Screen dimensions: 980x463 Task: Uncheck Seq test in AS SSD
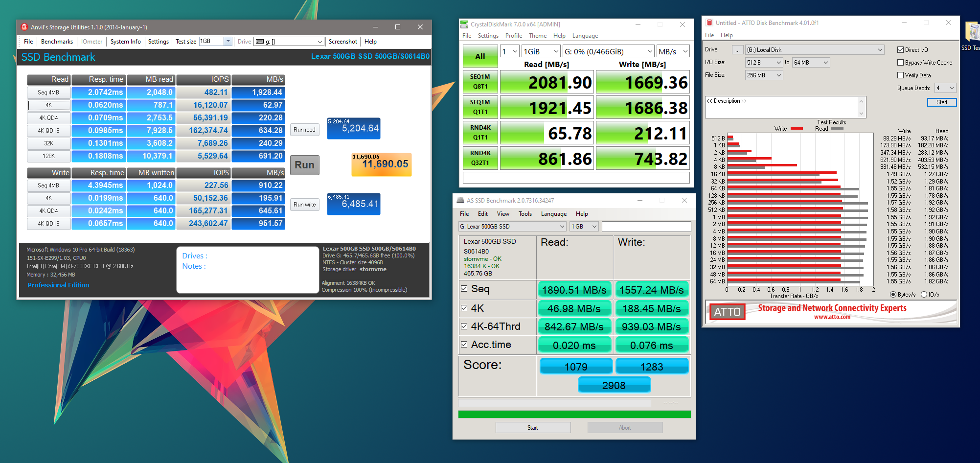pos(464,288)
